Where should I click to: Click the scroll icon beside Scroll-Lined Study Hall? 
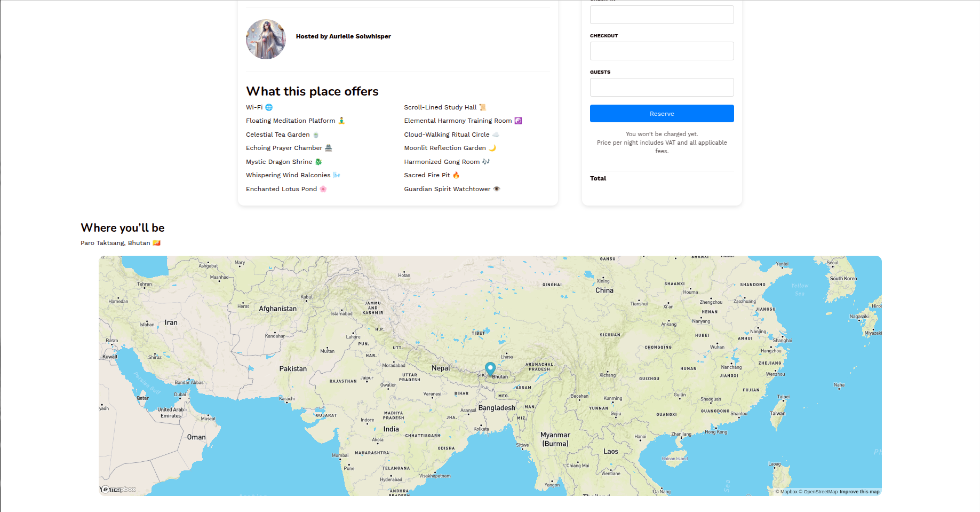(483, 107)
